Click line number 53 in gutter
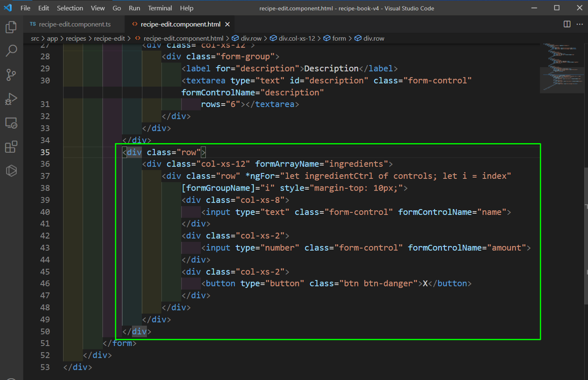Screen dimensions: 588x380 (45, 367)
